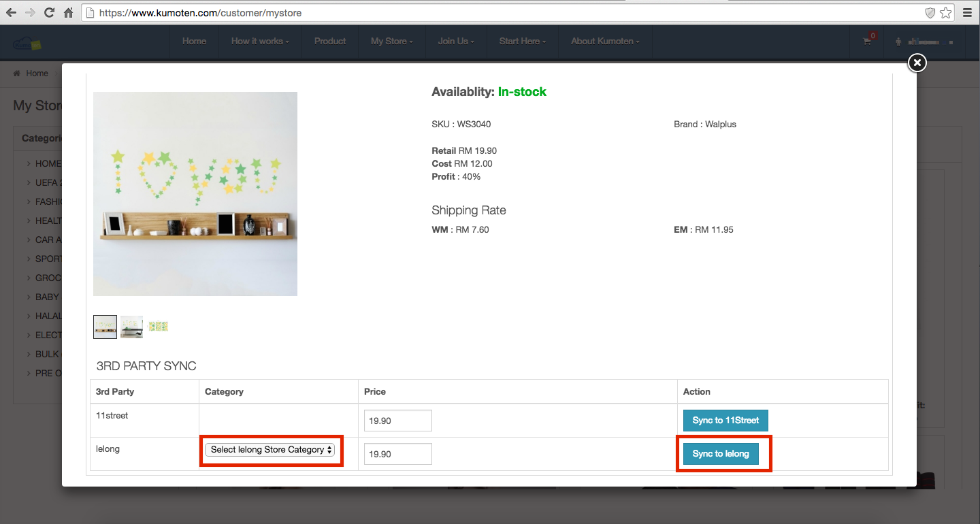Focus the address bar URL
Screen dimensions: 980x524
coord(504,13)
